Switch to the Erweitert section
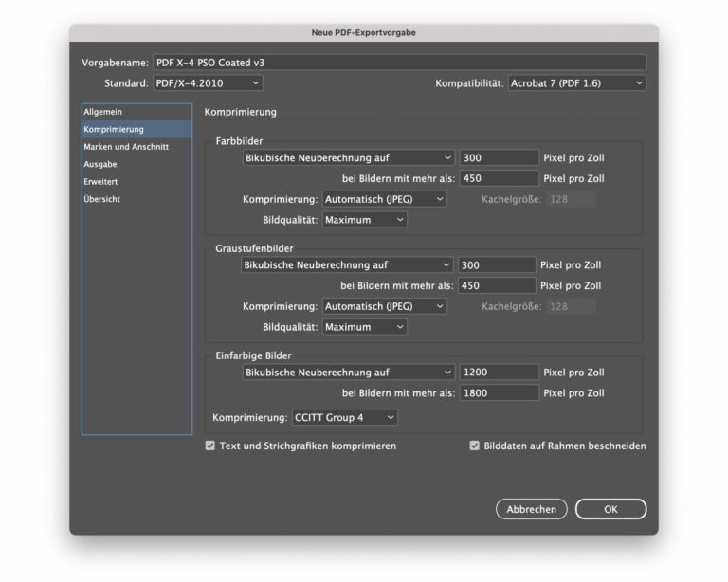The height and width of the screenshot is (582, 728). click(136, 181)
